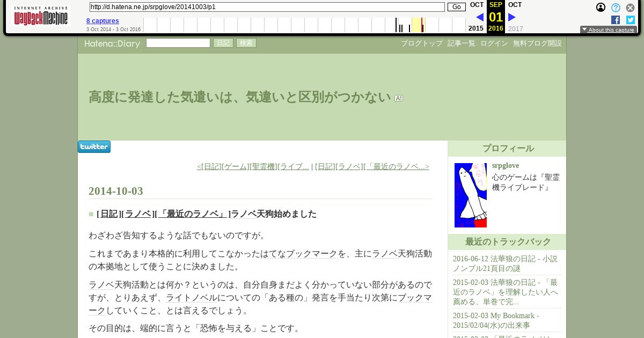This screenshot has width=644, height=338.
Task: Focus the Hatena diary search field
Action: click(178, 43)
